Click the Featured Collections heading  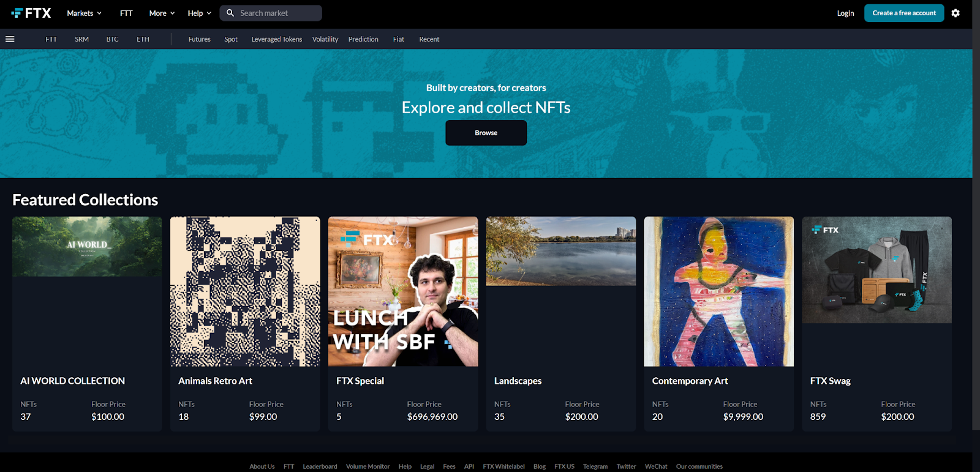(85, 200)
